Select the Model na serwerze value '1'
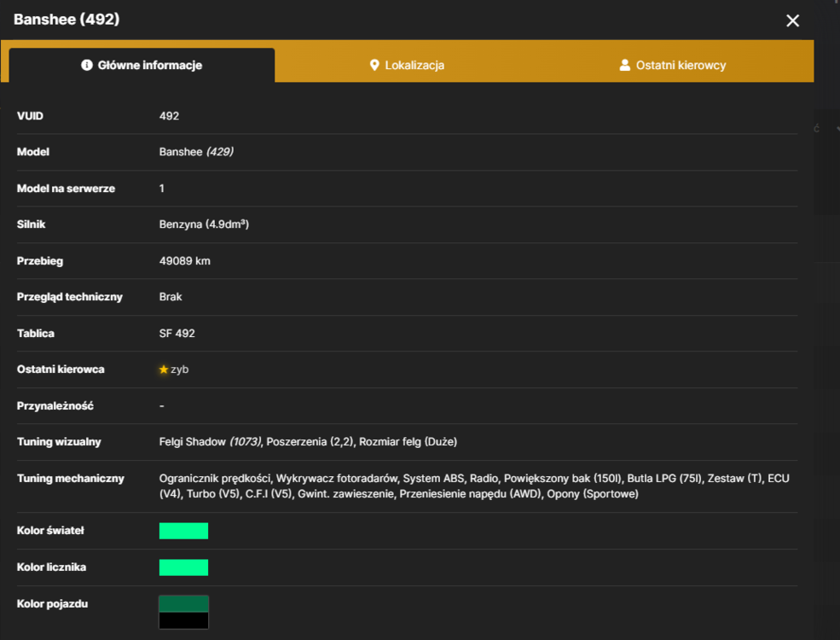Image resolution: width=840 pixels, height=640 pixels. (162, 188)
